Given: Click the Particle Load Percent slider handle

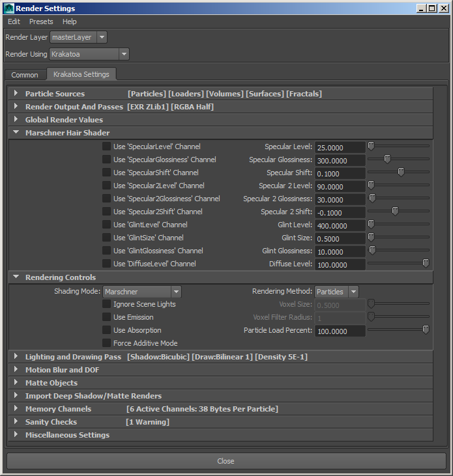Looking at the screenshot, I should point(426,329).
